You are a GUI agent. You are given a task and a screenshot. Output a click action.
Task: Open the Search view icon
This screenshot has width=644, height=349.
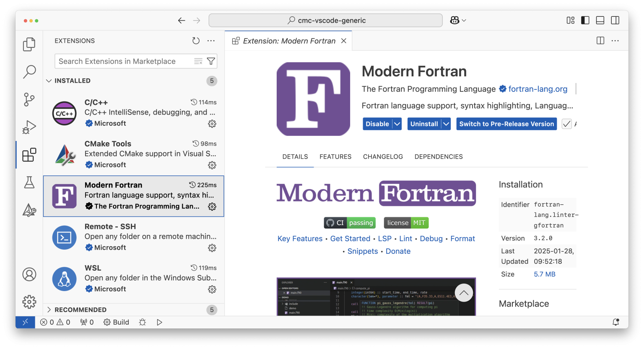pos(29,72)
